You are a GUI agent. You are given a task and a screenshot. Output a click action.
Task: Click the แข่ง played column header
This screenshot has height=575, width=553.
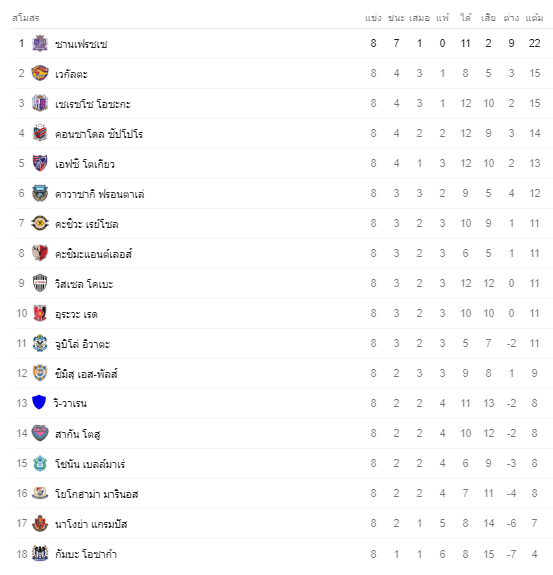point(373,18)
